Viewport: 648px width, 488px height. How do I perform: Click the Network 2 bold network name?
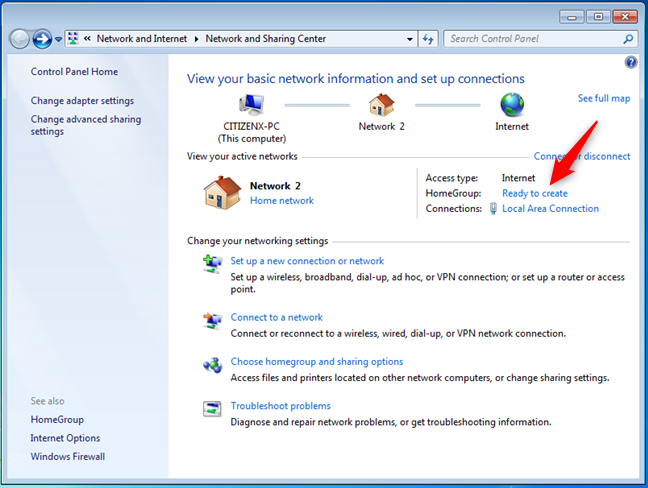pyautogui.click(x=275, y=186)
